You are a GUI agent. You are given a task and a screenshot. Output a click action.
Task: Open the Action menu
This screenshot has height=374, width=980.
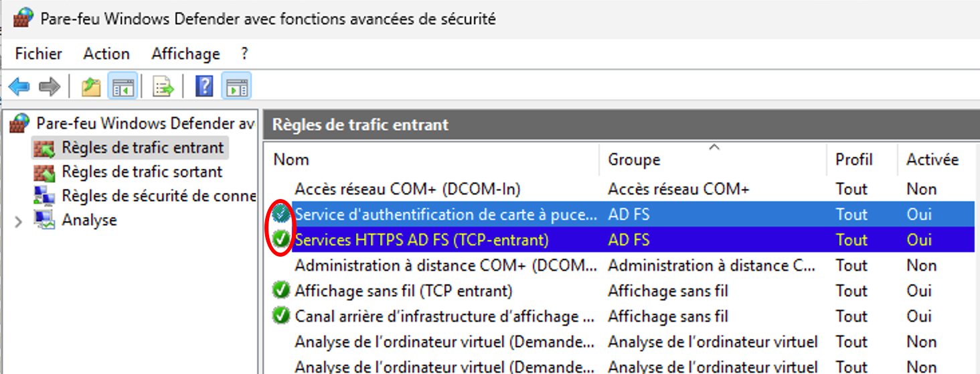(x=106, y=54)
